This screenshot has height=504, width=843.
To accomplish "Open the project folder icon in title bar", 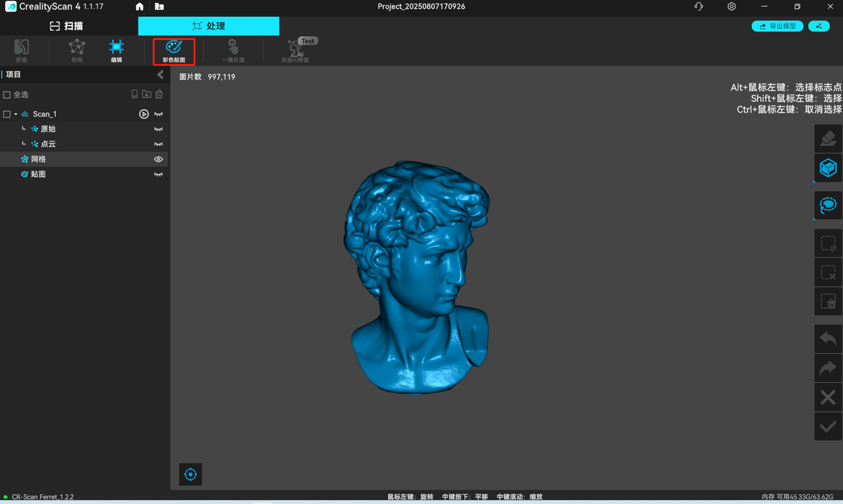I will tap(159, 7).
